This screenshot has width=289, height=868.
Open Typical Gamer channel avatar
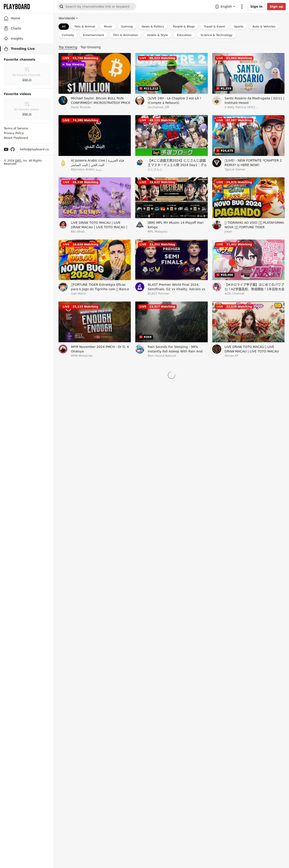pyautogui.click(x=217, y=163)
